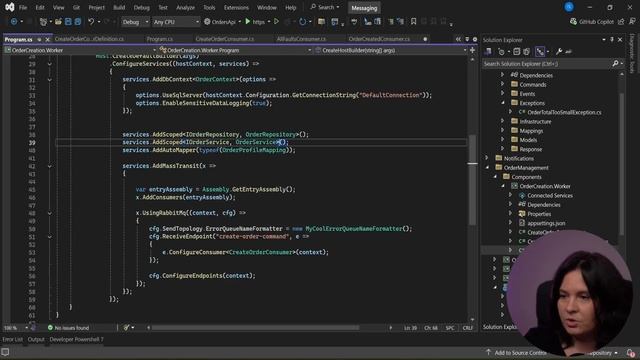Collapse AddMassTransit block at line 42
The image size is (640, 360).
pyautogui.click(x=49, y=166)
